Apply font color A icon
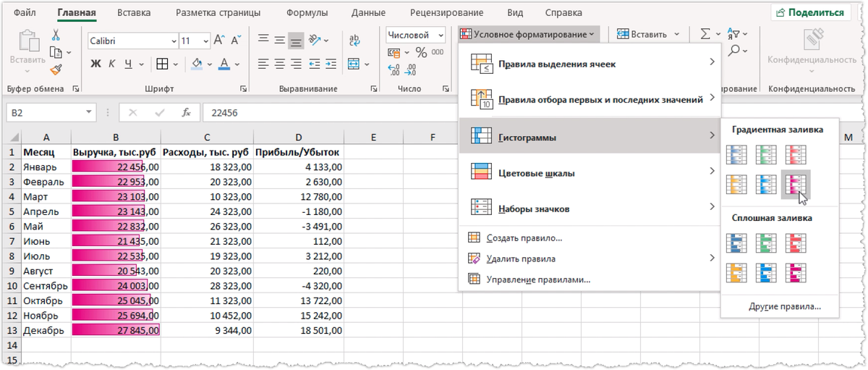The height and width of the screenshot is (370, 868). 224,64
